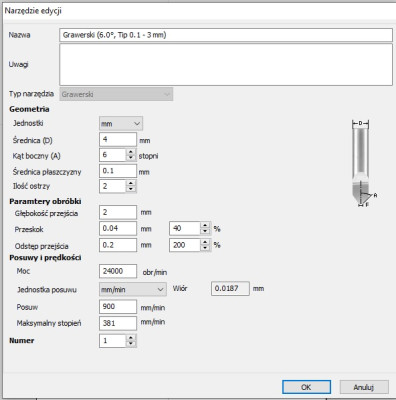
Task: Open the Jednostki units dropdown
Action: 121,124
